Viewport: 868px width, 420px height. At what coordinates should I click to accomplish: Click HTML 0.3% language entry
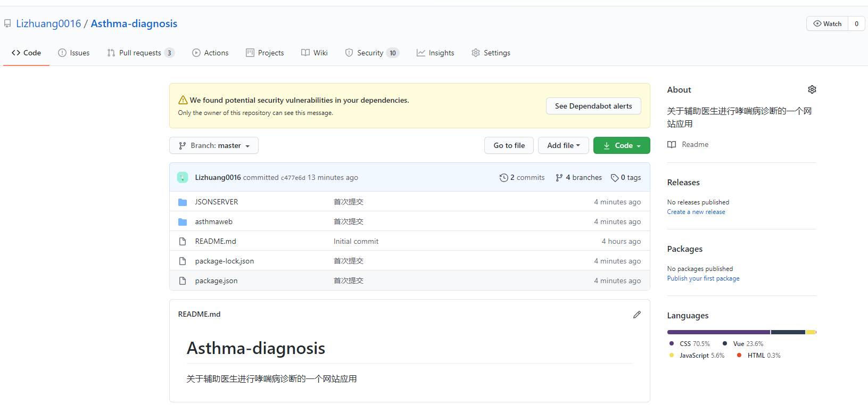(759, 356)
